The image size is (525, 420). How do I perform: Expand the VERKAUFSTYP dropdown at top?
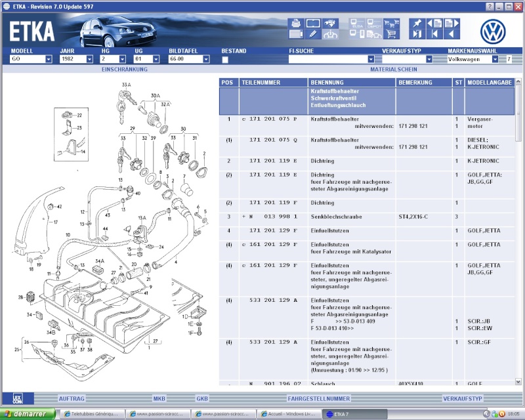tap(429, 59)
